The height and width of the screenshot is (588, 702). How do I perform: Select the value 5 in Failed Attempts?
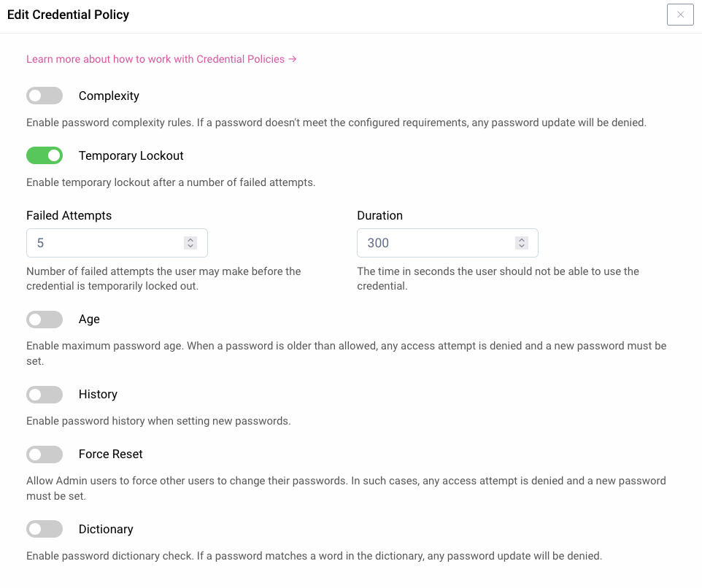coord(40,242)
